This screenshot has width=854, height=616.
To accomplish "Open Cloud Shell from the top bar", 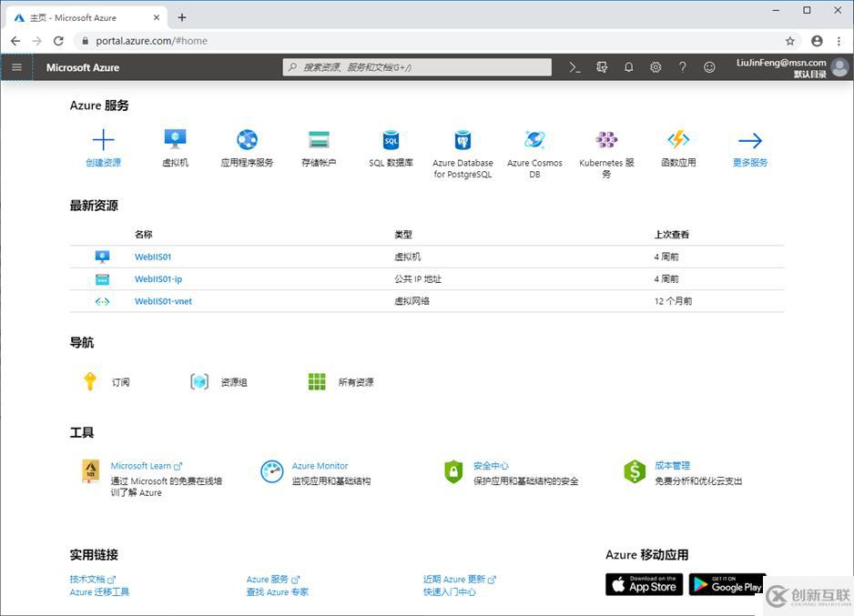I will click(x=574, y=67).
